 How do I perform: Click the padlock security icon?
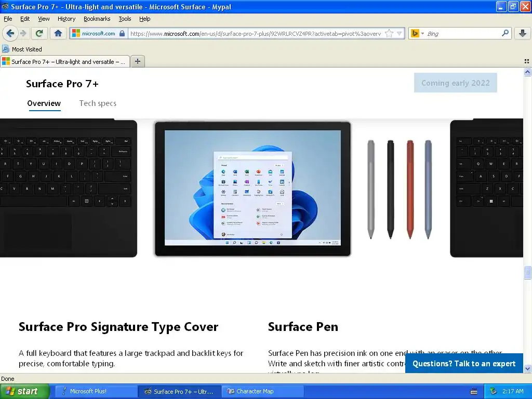[122, 33]
